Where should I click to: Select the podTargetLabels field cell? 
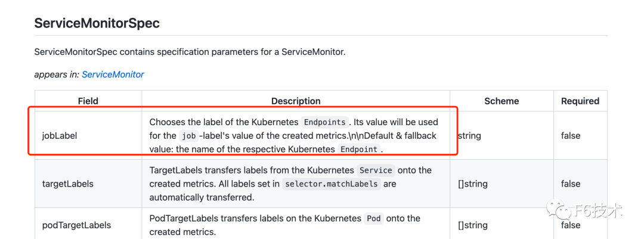click(88, 225)
